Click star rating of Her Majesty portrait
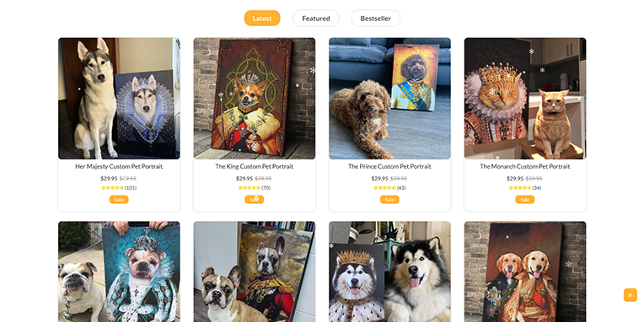Image resolution: width=644 pixels, height=328 pixels. 113,188
